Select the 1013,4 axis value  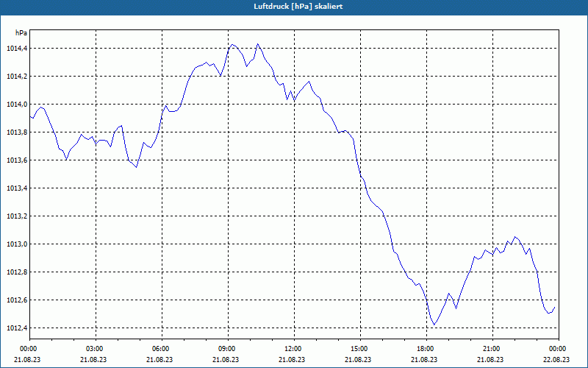pos(17,188)
